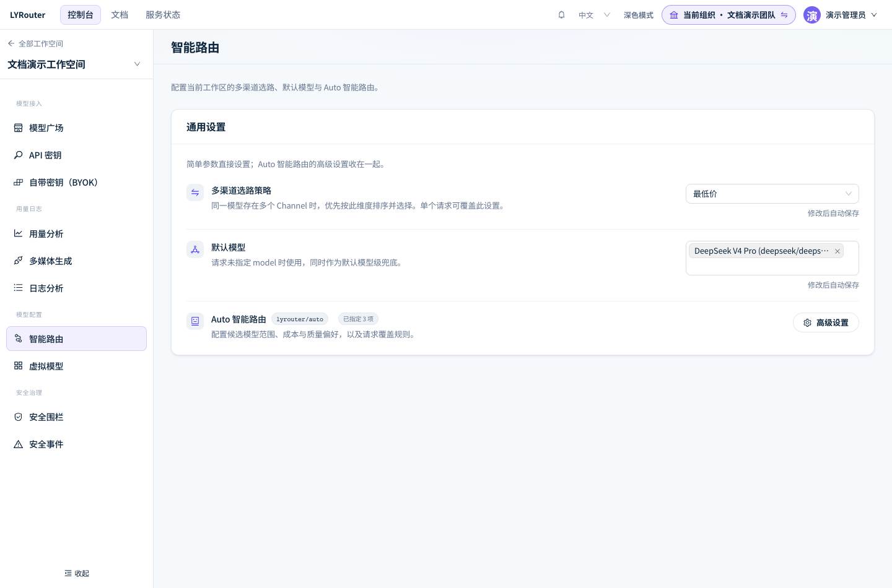Click the 虚拟模型 grid icon

tap(18, 366)
